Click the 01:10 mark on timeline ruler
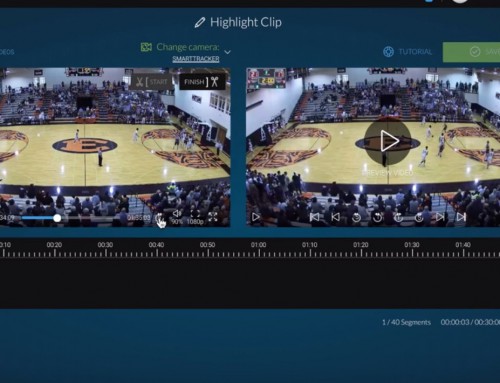The height and width of the screenshot is (383, 500). click(x=310, y=245)
